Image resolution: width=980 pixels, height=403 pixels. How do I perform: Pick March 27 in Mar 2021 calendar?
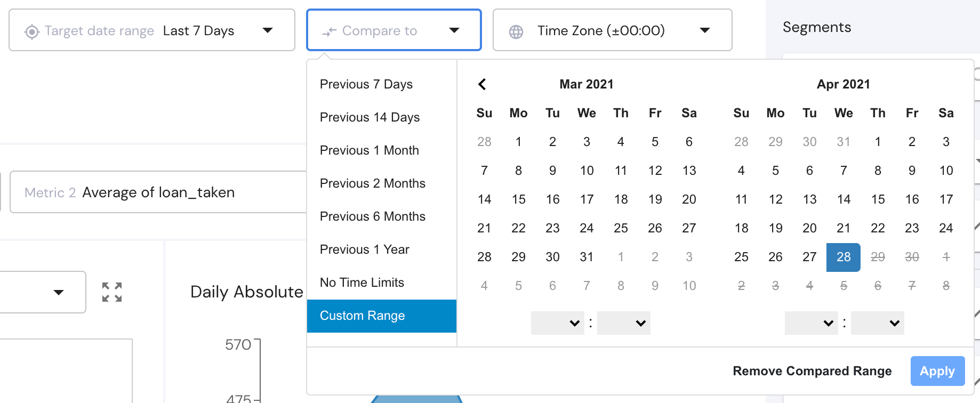[689, 228]
